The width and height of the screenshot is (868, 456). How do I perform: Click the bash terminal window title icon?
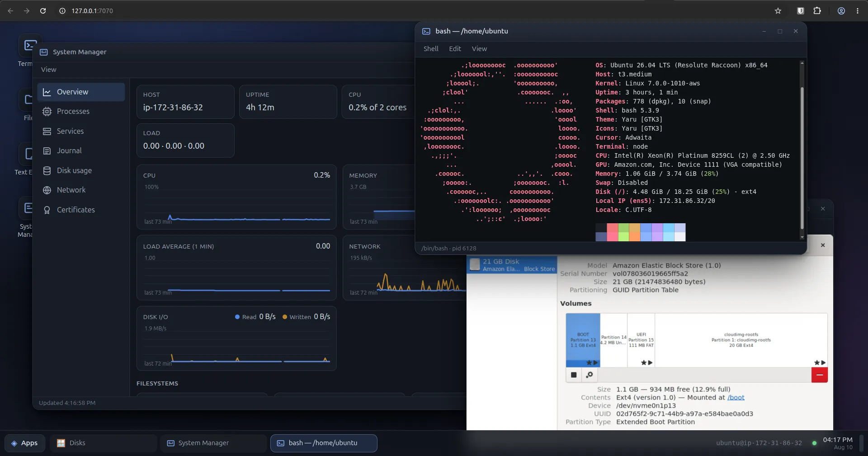coord(426,31)
